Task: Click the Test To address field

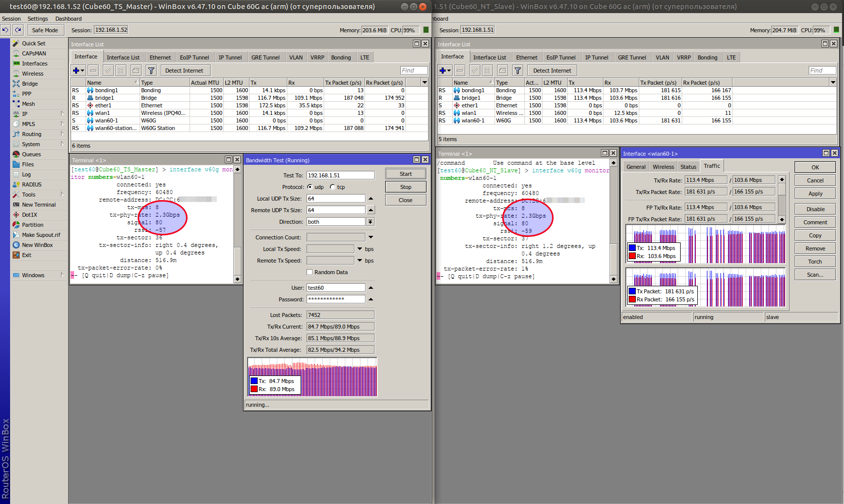Action: (x=340, y=175)
